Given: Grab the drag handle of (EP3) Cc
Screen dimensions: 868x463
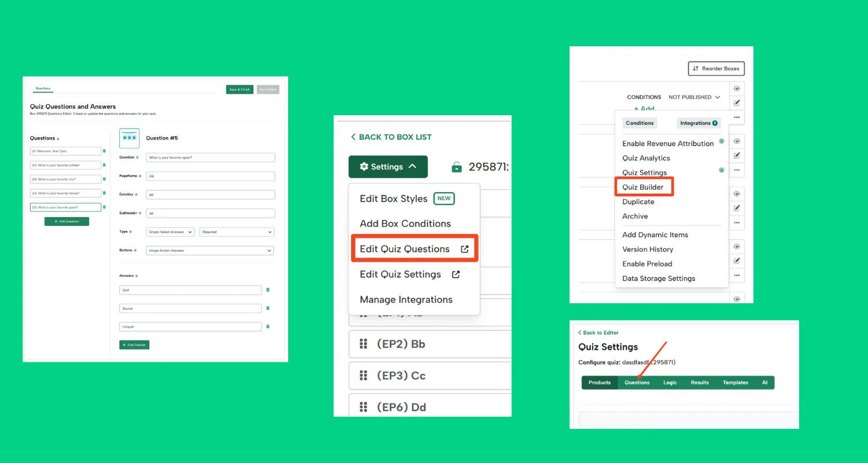Looking at the screenshot, I should pyautogui.click(x=364, y=376).
